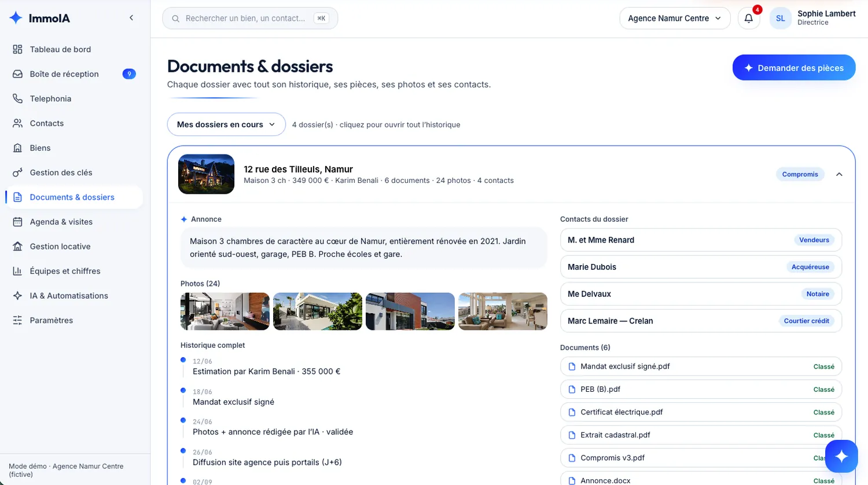The image size is (868, 485).
Task: Open the Marie Dubois contact card
Action: 701,267
